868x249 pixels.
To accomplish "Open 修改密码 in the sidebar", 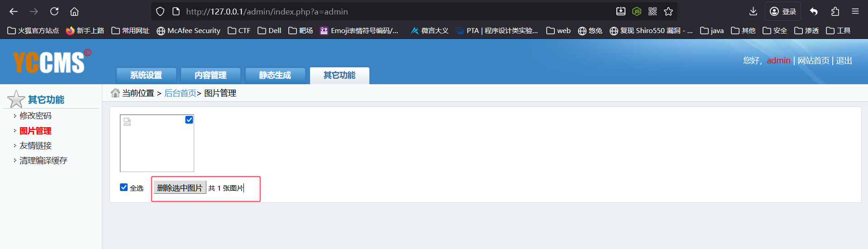I will [x=35, y=116].
